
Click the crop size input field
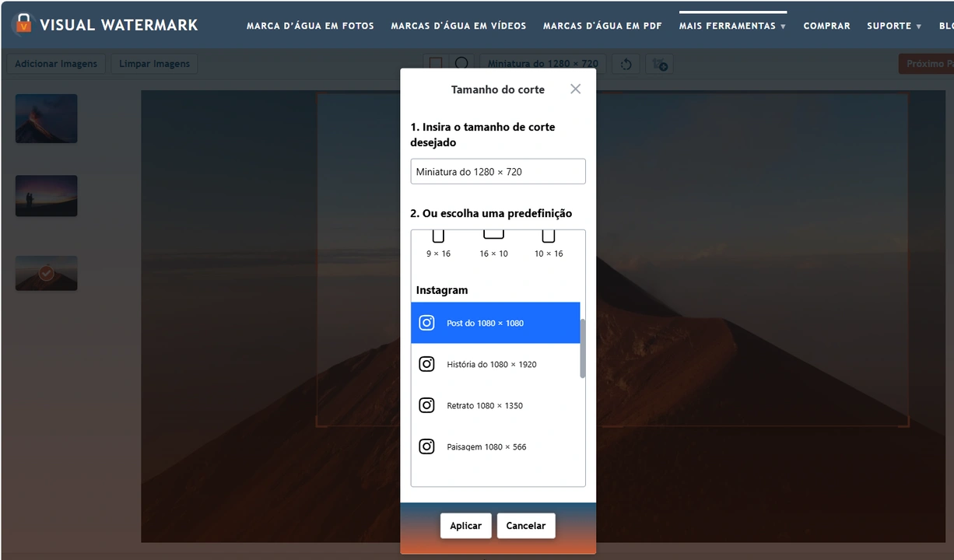click(498, 171)
